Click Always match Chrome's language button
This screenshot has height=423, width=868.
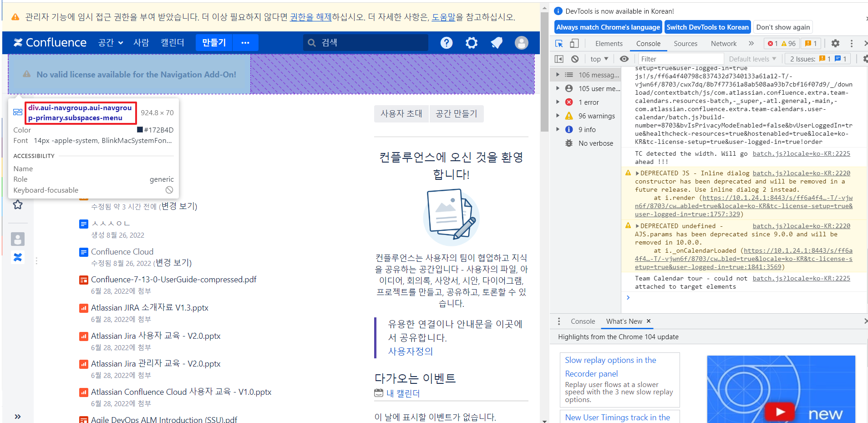608,27
